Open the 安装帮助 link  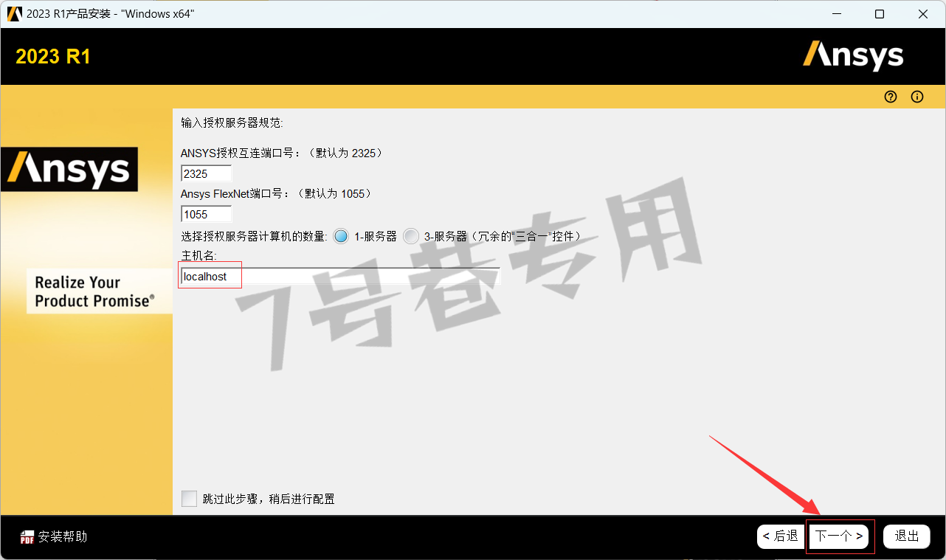point(63,536)
